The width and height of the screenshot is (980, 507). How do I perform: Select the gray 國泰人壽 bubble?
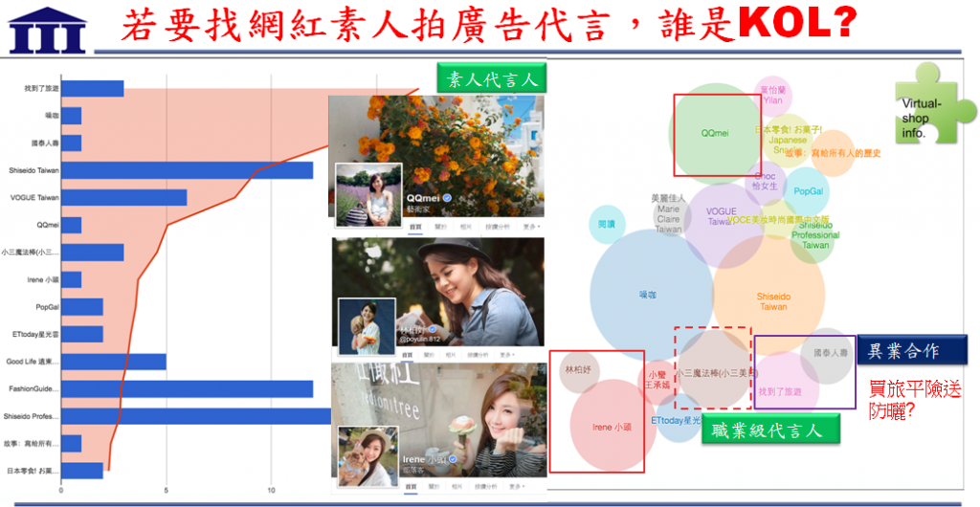coord(826,356)
